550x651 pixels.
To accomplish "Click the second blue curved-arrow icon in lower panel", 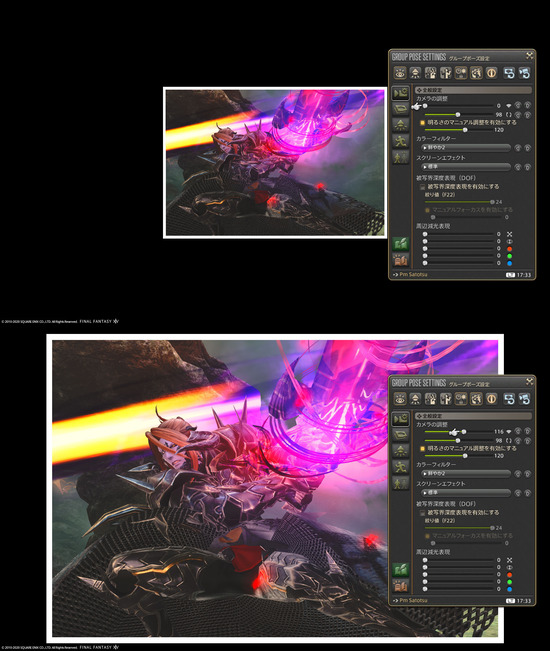I will [x=525, y=399].
